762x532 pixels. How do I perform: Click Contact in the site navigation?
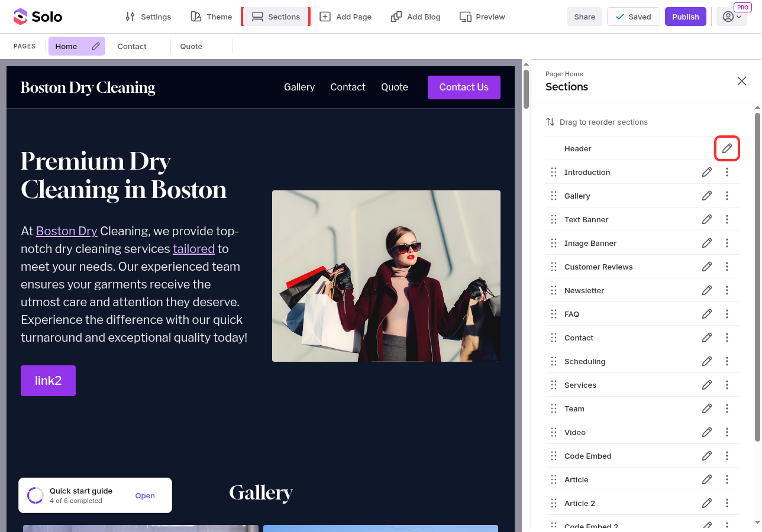(x=348, y=87)
